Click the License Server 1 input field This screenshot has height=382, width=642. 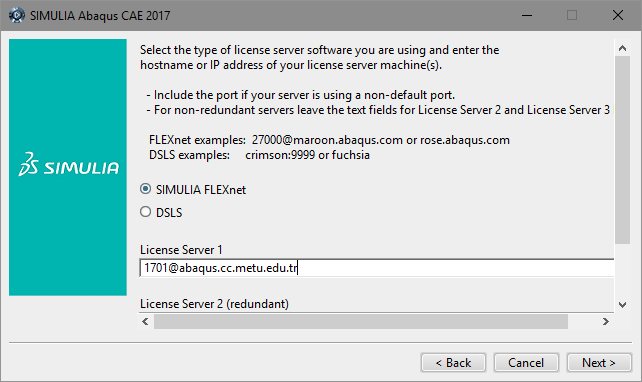pyautogui.click(x=377, y=268)
